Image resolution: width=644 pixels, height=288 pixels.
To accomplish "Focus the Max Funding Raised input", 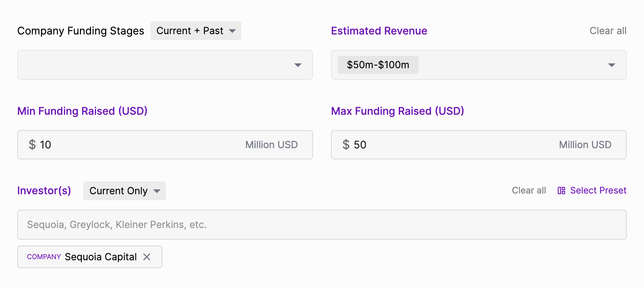I will point(479,145).
